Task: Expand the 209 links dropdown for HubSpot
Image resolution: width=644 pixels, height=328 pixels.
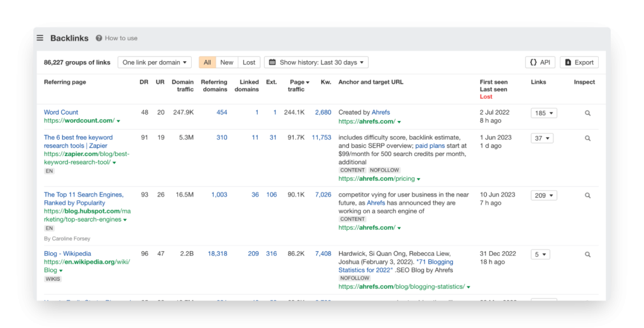Action: tap(543, 196)
